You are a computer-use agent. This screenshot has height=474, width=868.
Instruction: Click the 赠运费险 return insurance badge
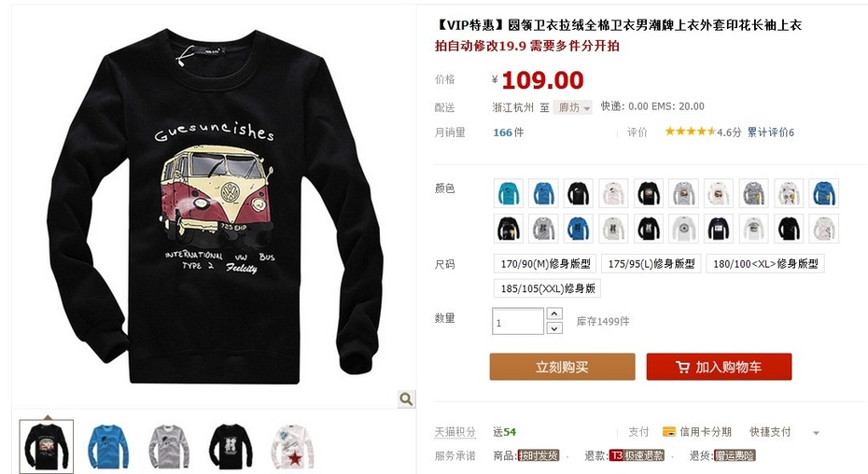click(x=735, y=455)
